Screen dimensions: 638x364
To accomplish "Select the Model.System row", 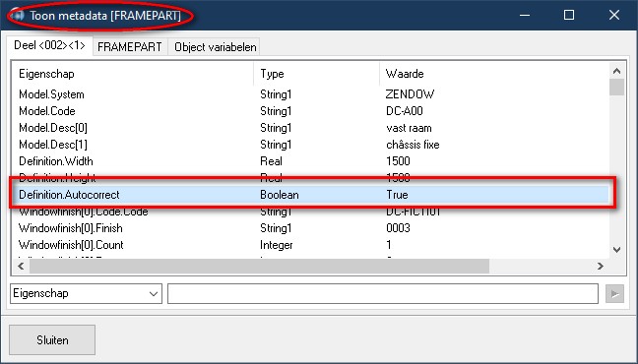I will 311,94.
